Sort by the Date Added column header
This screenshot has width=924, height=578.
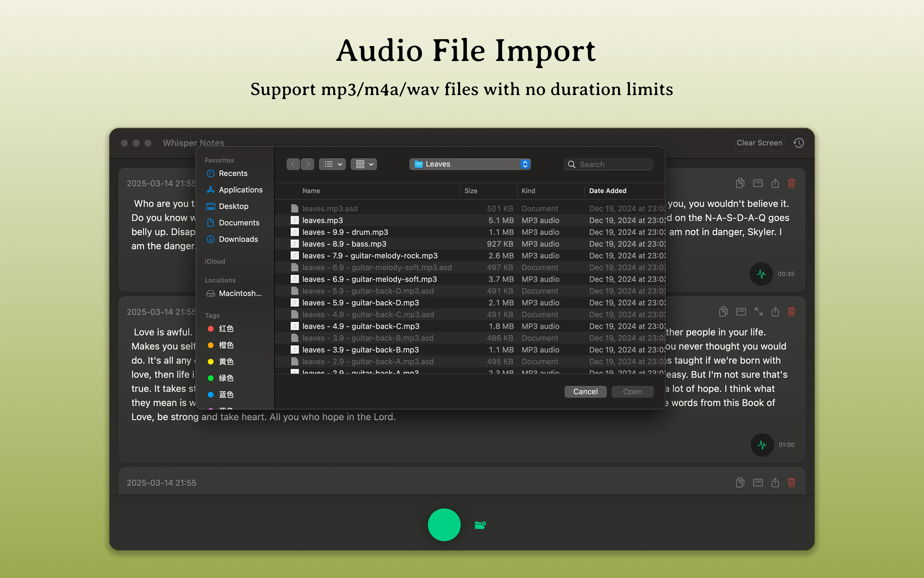607,191
